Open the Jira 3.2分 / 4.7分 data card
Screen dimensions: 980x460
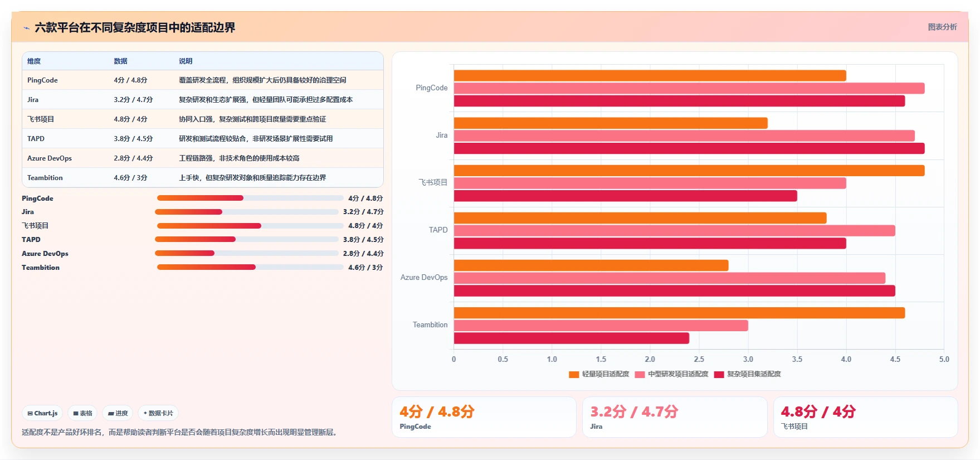tap(675, 417)
